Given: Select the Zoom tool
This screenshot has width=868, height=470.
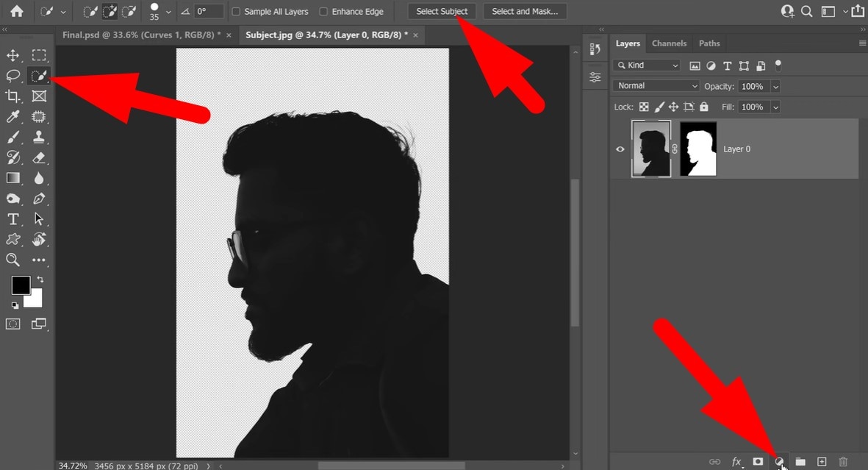Looking at the screenshot, I should tap(12, 260).
